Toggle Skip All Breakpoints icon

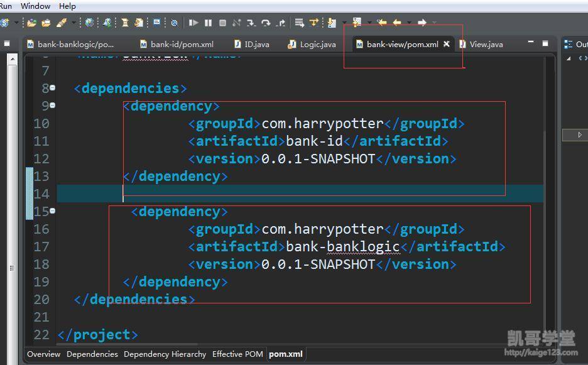pos(175,23)
